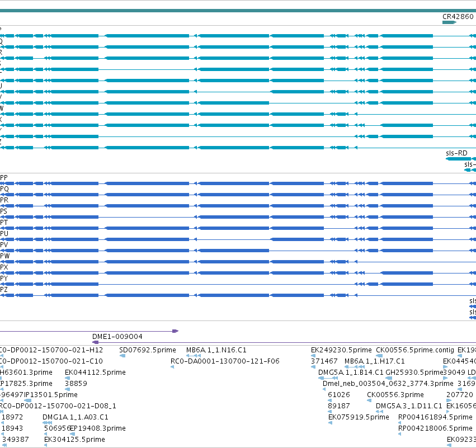Click the PX protein track label
This screenshot has height=448, width=476.
[4, 267]
